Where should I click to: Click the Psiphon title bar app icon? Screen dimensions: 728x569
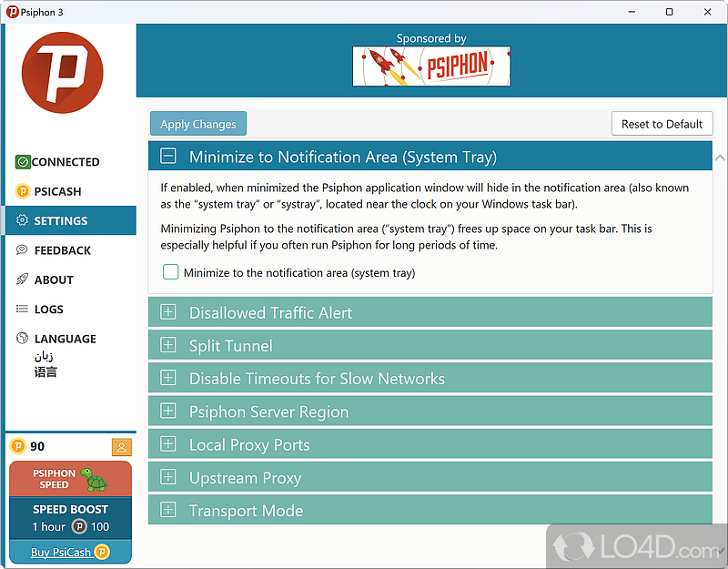coord(13,12)
